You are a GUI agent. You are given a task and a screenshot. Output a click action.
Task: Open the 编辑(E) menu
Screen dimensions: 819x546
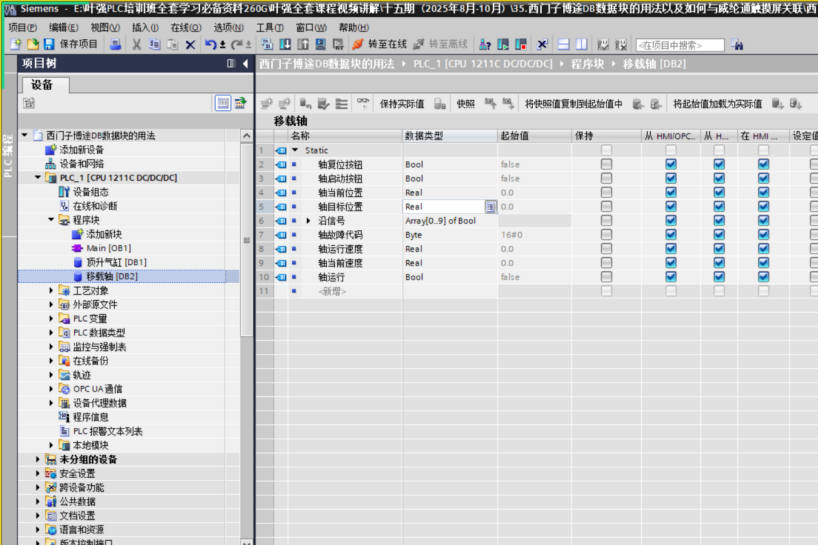[64, 27]
